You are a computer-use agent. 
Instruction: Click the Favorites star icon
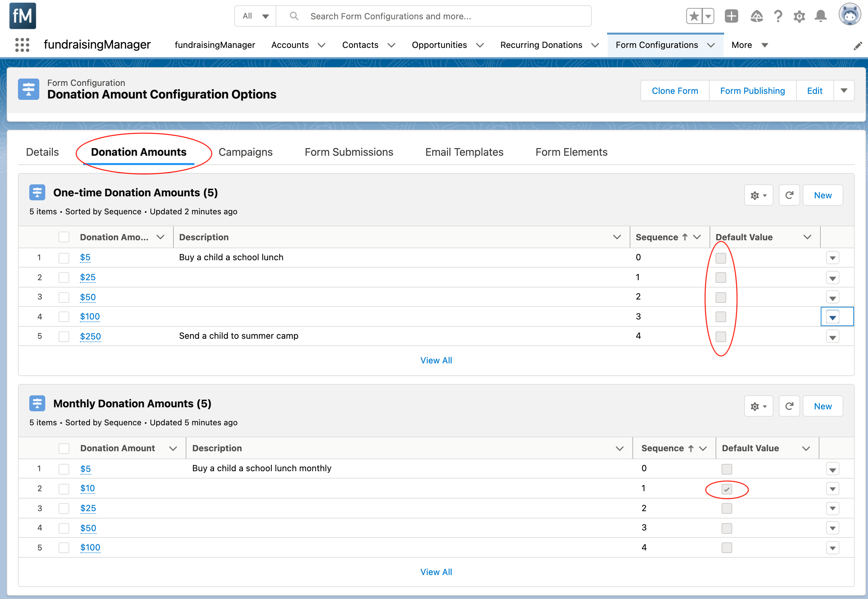coord(694,16)
